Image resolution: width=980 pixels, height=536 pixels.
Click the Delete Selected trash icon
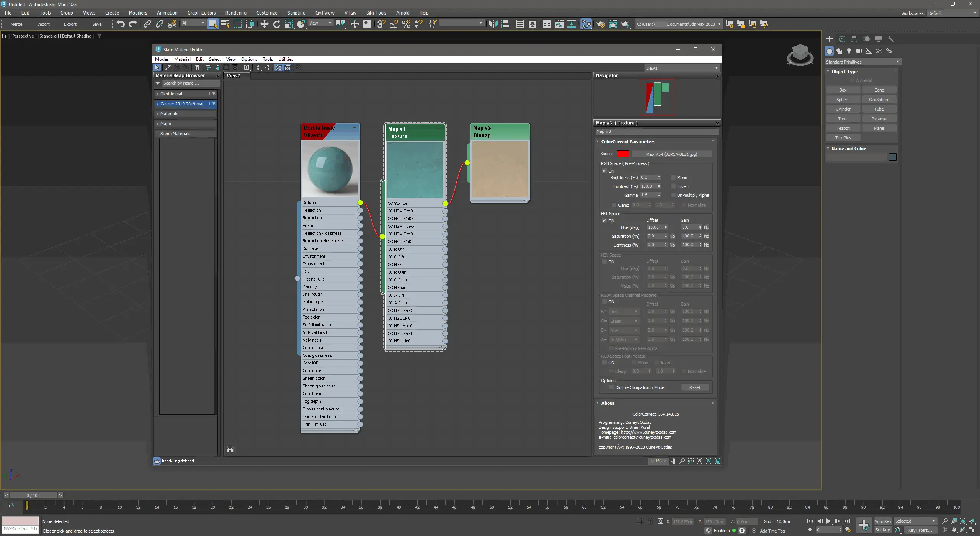197,68
